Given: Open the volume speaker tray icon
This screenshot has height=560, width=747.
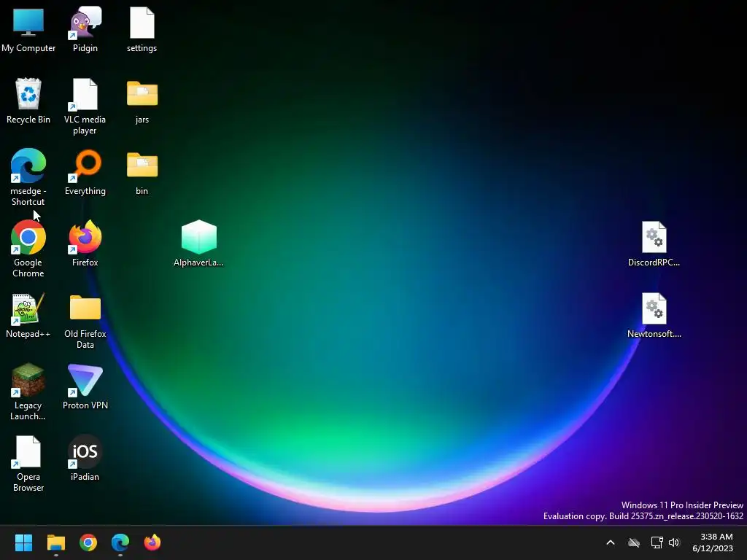Looking at the screenshot, I should click(674, 542).
